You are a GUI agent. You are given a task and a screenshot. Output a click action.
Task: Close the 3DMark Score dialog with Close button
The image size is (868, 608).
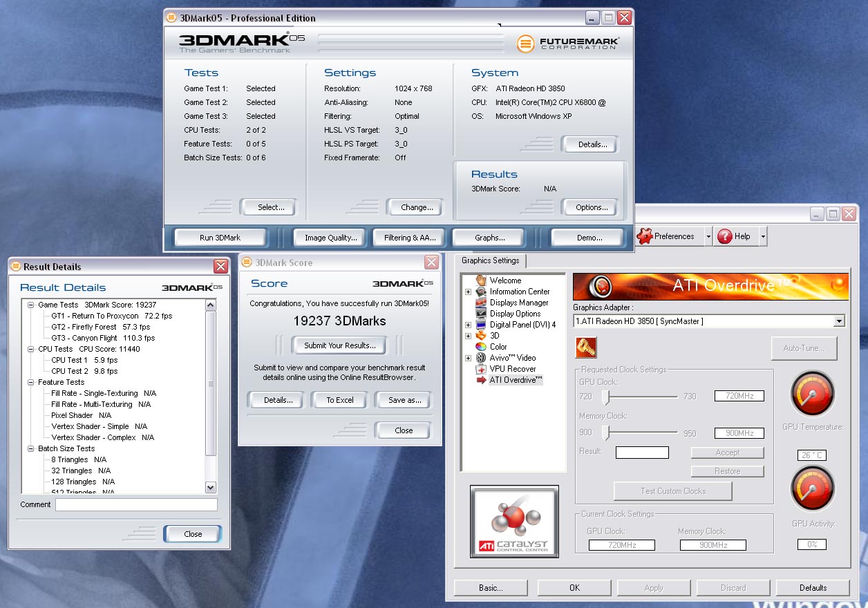tap(404, 430)
